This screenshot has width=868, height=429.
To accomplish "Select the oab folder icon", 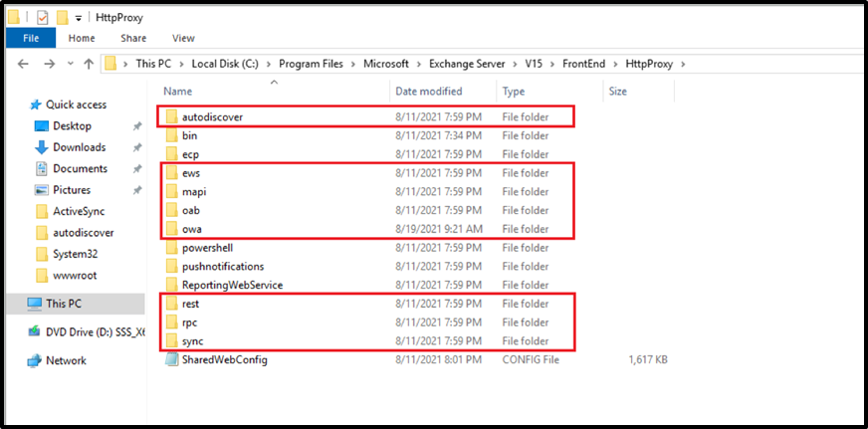I will click(171, 210).
